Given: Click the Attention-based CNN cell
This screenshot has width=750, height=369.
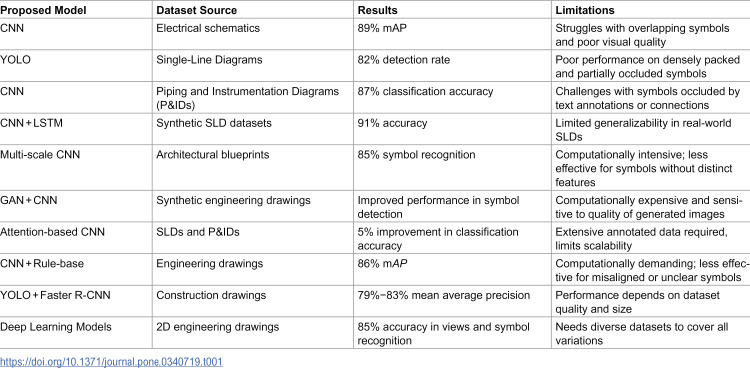Looking at the screenshot, I should 76,238.
